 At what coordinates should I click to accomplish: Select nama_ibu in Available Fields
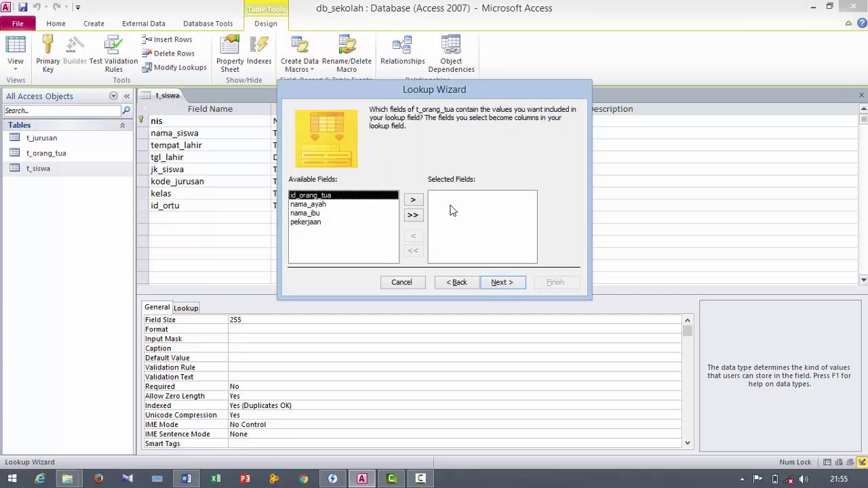pos(305,213)
